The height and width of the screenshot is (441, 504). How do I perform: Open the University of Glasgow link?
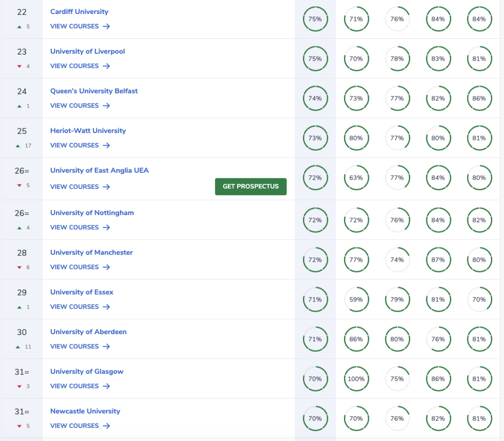tap(87, 371)
